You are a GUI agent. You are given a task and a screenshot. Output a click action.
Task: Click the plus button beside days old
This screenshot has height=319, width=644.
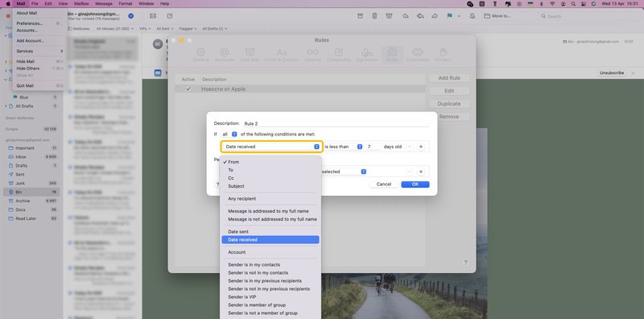tap(420, 147)
